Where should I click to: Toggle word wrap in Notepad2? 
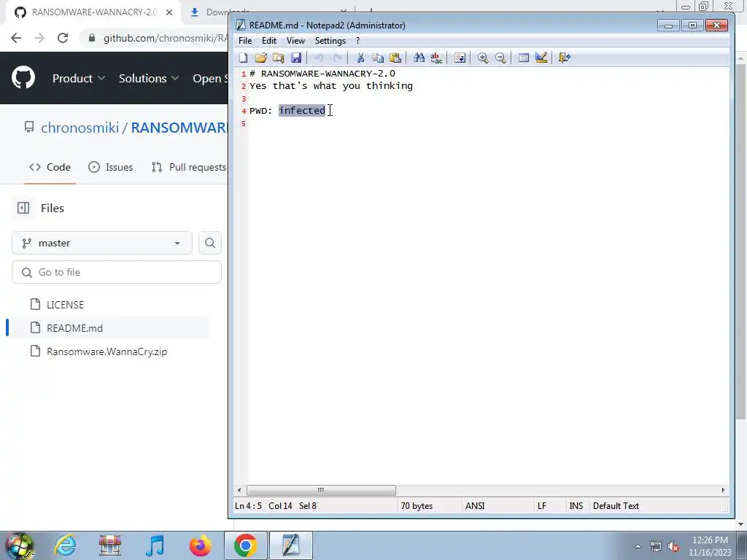[460, 58]
